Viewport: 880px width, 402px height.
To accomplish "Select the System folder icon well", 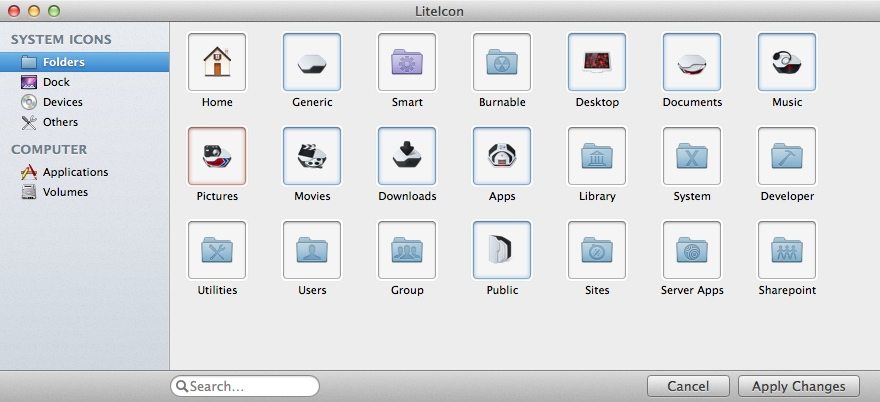I will point(692,156).
